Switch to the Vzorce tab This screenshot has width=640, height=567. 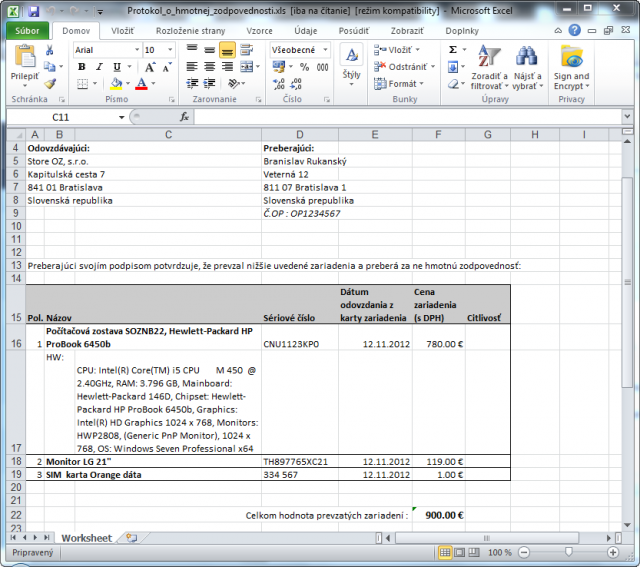pos(259,31)
